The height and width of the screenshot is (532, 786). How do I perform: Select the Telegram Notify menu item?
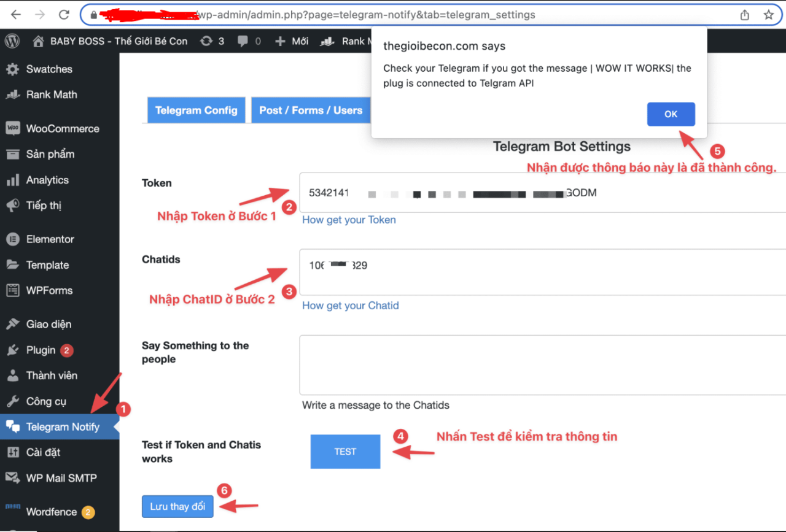[x=60, y=427]
